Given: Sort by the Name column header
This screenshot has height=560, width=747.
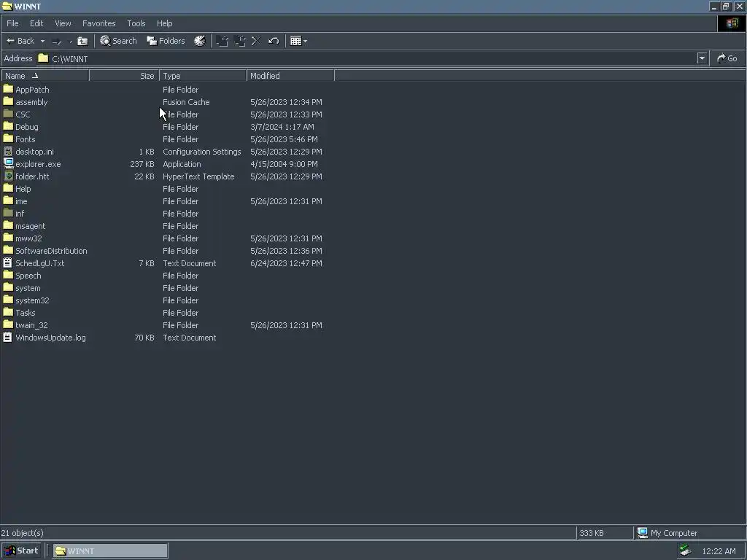Looking at the screenshot, I should click(45, 76).
